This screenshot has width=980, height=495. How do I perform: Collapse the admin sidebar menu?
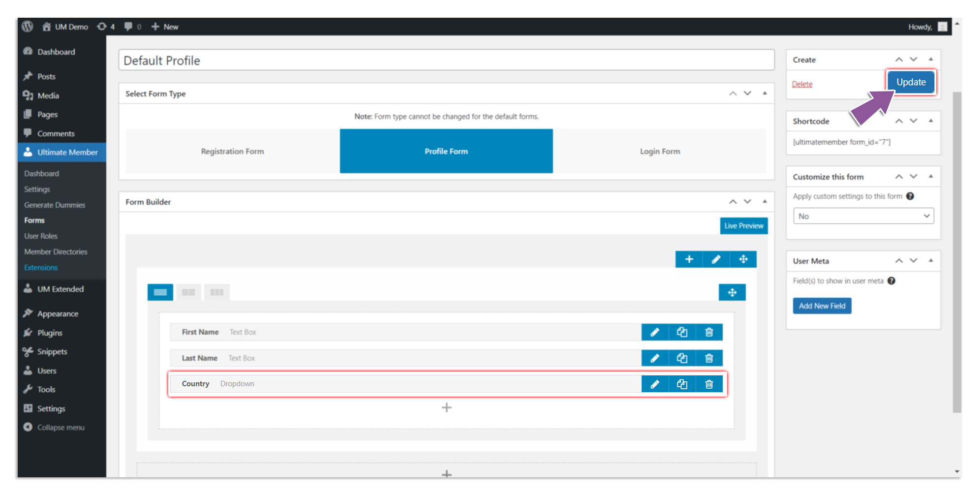[61, 427]
